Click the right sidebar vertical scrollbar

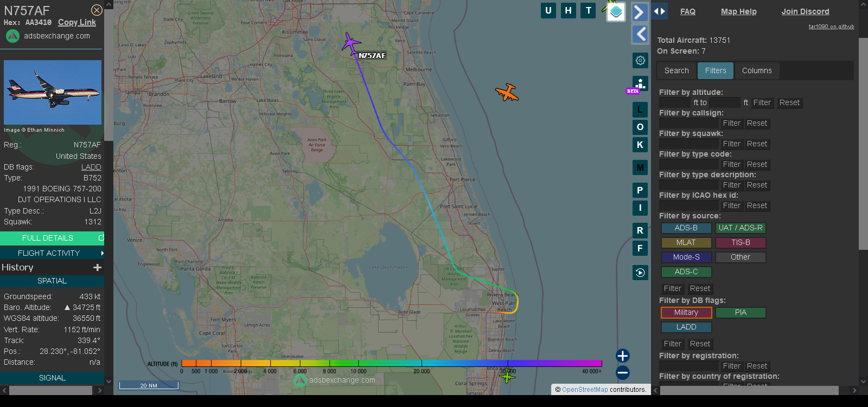coord(863,144)
